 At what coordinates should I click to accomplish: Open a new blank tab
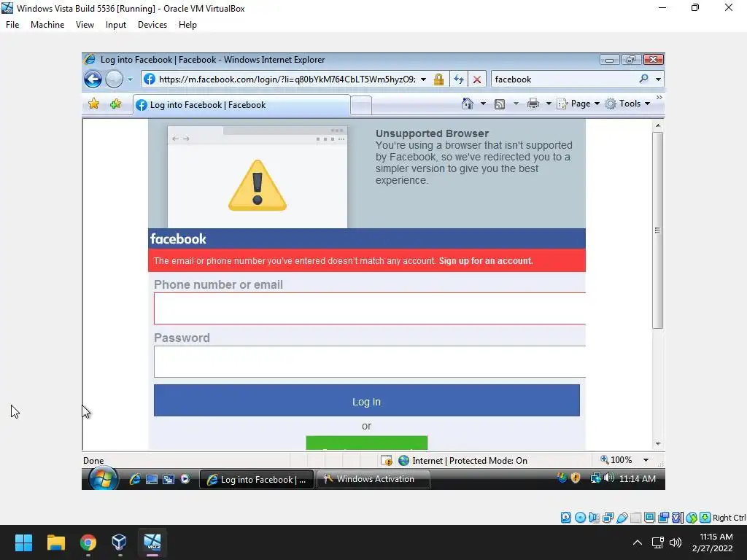(361, 105)
